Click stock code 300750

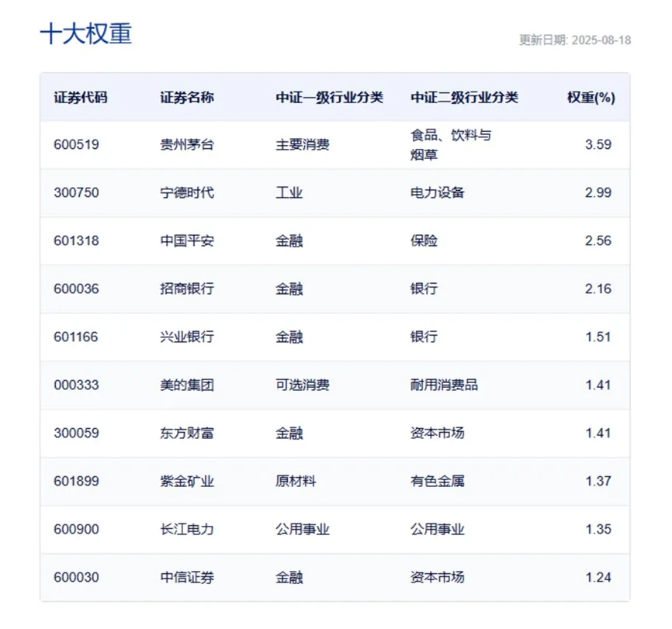tap(76, 192)
